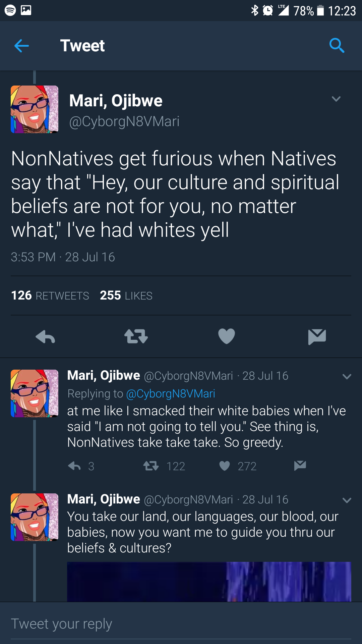Retweet the main tweet
The width and height of the screenshot is (362, 644).
pyautogui.click(x=136, y=336)
